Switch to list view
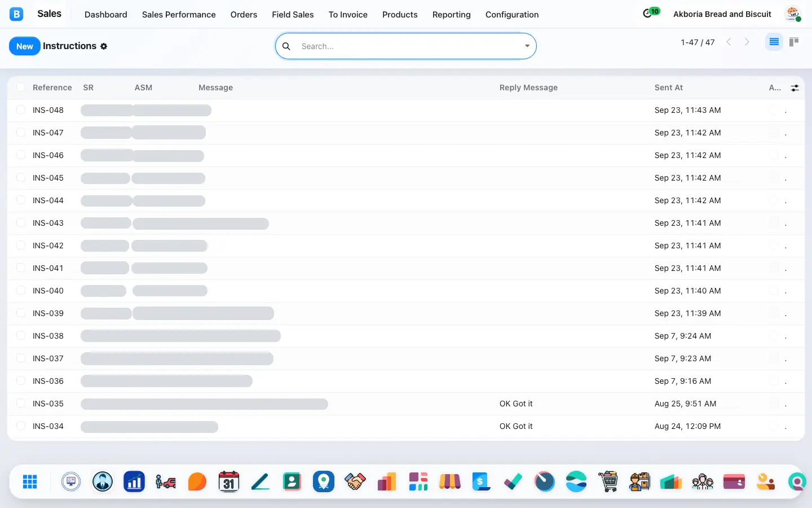The image size is (812, 508). (774, 42)
